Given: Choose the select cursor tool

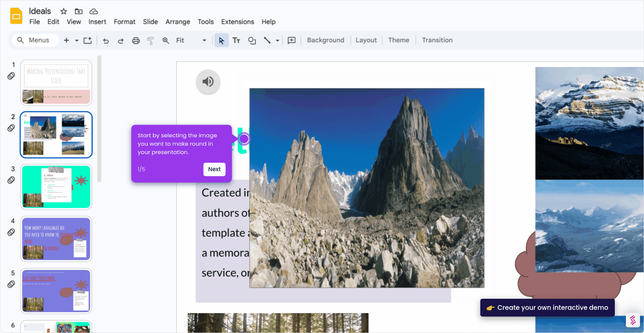Looking at the screenshot, I should click(x=221, y=40).
